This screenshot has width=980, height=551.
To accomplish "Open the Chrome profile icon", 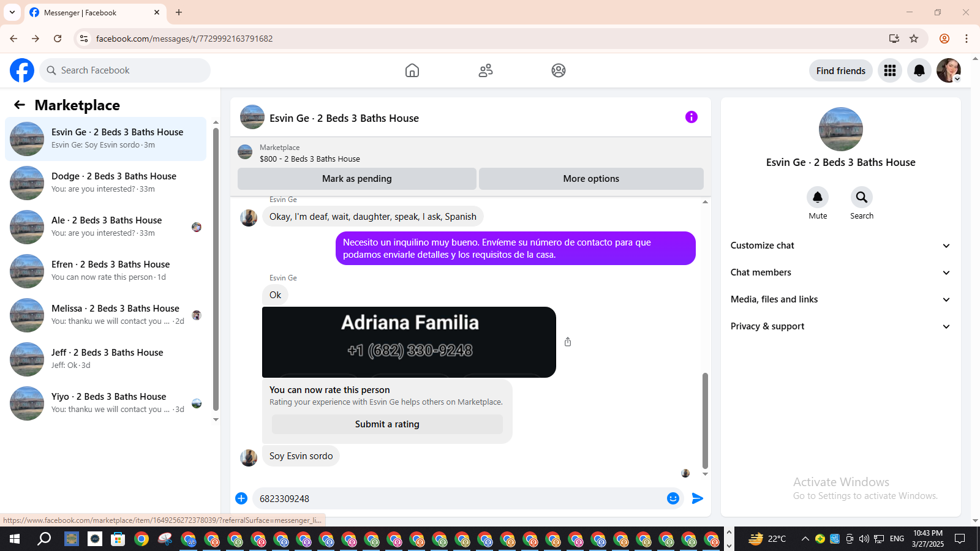I will 944,39.
